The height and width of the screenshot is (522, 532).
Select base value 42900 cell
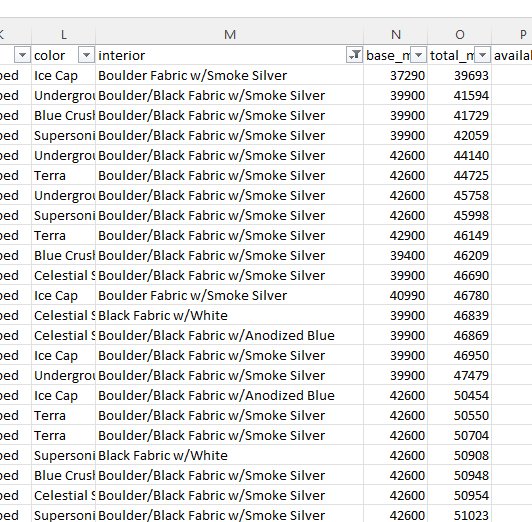point(396,235)
